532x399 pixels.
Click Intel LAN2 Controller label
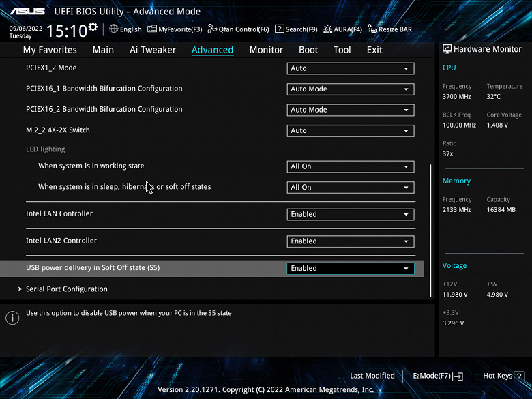61,241
